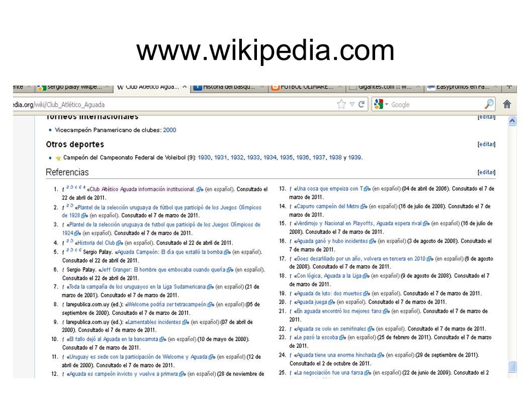
Task: Open the history dropdown arrow in the URL bar
Action: click(352, 104)
